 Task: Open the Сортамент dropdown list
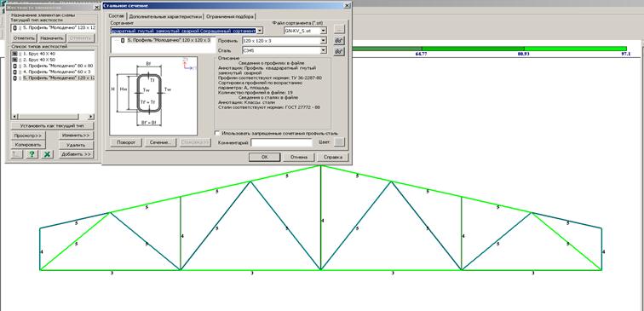pos(260,31)
